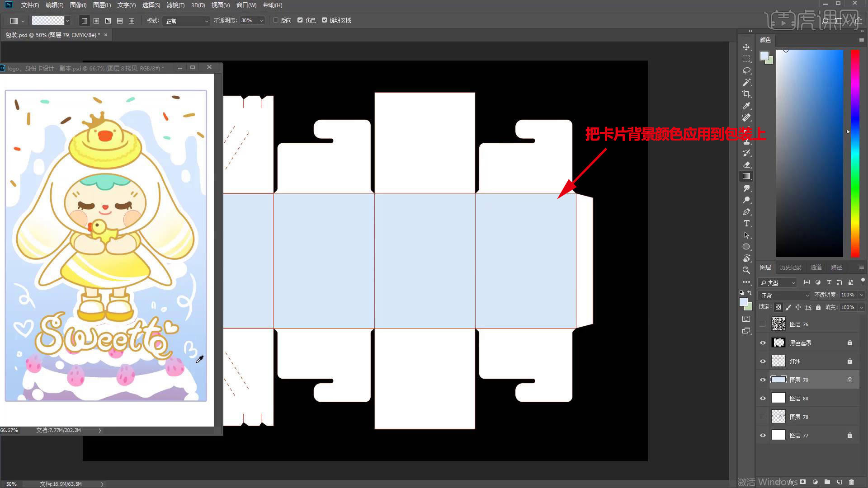868x488 pixels.
Task: Select the Move tool
Action: (746, 47)
